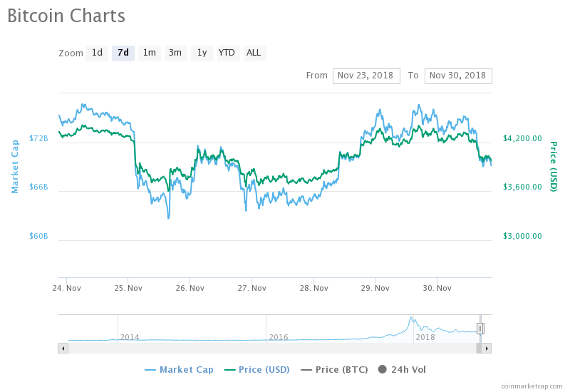Image resolution: width=570 pixels, height=392 pixels.
Task: Click the Bitcoin Charts heading
Action: pos(66,16)
